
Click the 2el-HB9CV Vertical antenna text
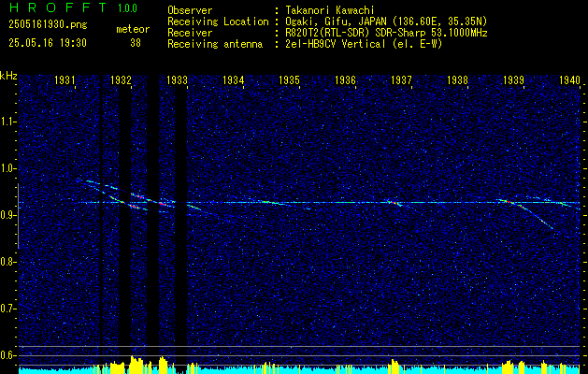coord(362,44)
